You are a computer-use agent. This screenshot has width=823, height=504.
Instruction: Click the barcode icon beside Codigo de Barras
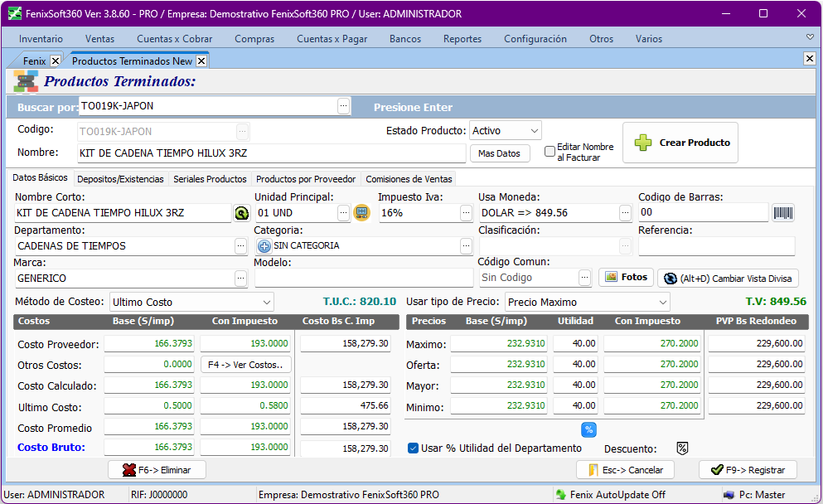click(783, 212)
